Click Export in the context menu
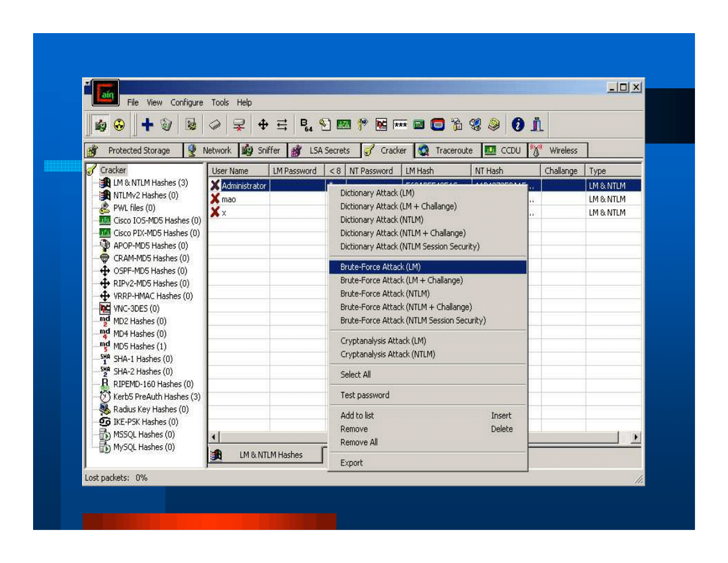This screenshot has width=728, height=563. tap(352, 463)
